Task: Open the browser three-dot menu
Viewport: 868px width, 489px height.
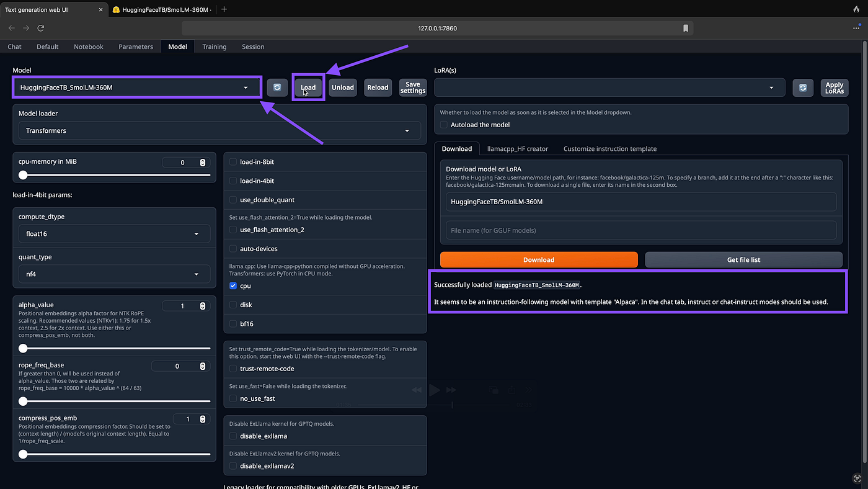Action: (856, 28)
